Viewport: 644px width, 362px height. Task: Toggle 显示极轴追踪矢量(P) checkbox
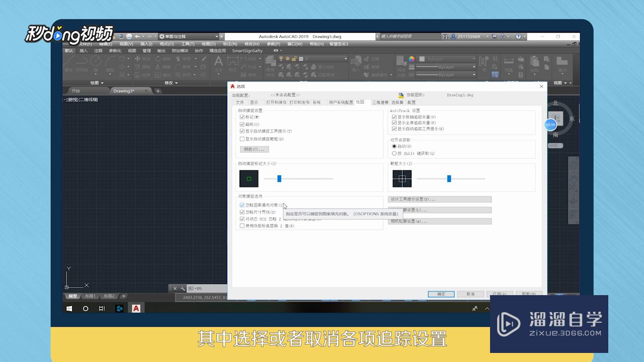394,117
